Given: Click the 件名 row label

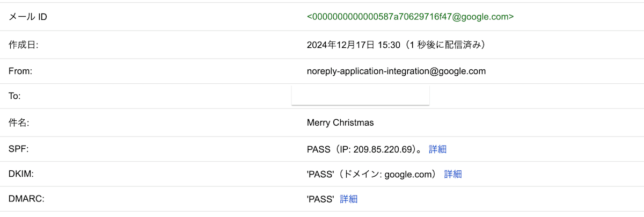Looking at the screenshot, I should (x=18, y=123).
